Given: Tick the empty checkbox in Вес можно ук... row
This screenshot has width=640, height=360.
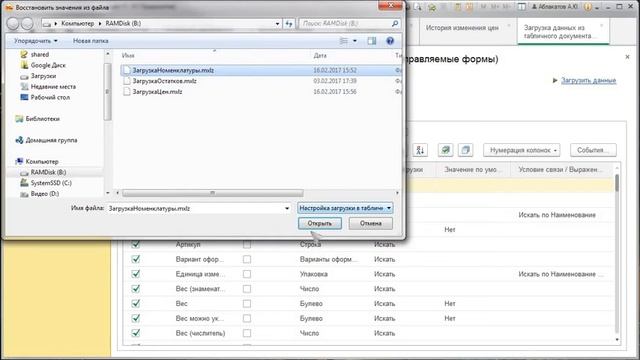Looking at the screenshot, I should [247, 318].
